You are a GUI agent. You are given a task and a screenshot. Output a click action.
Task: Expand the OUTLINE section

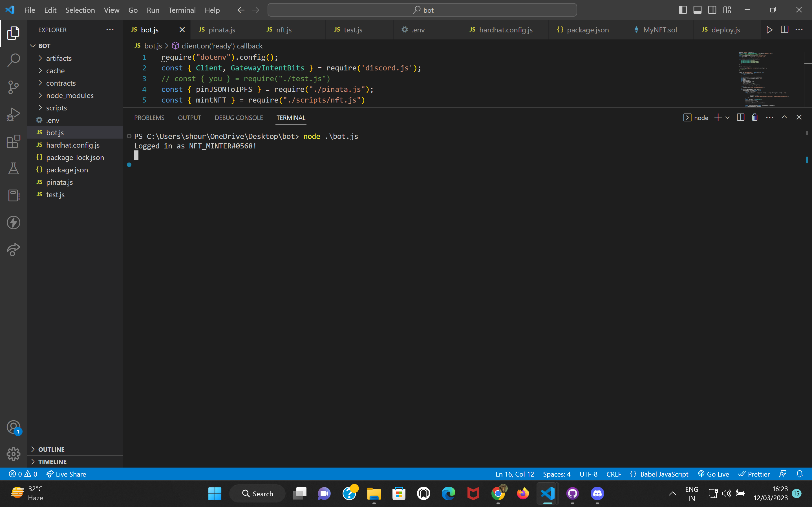pos(51,449)
